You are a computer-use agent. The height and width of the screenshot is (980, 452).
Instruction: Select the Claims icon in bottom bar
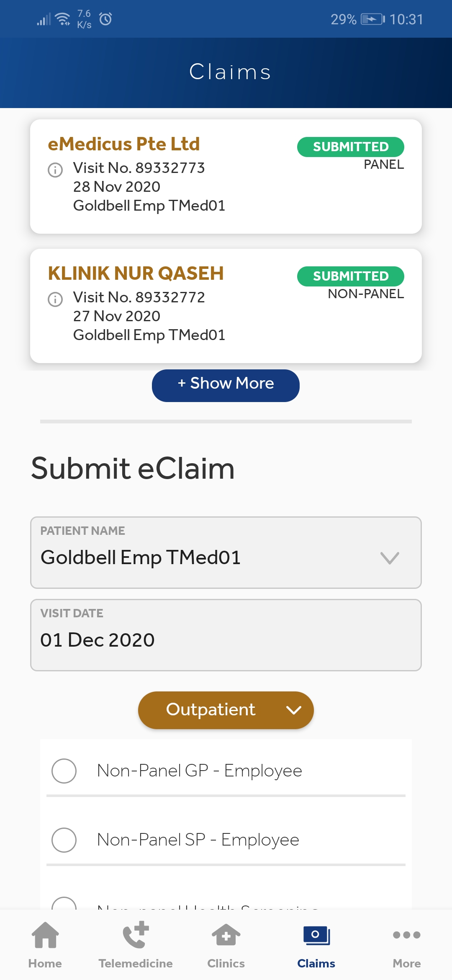point(316,935)
